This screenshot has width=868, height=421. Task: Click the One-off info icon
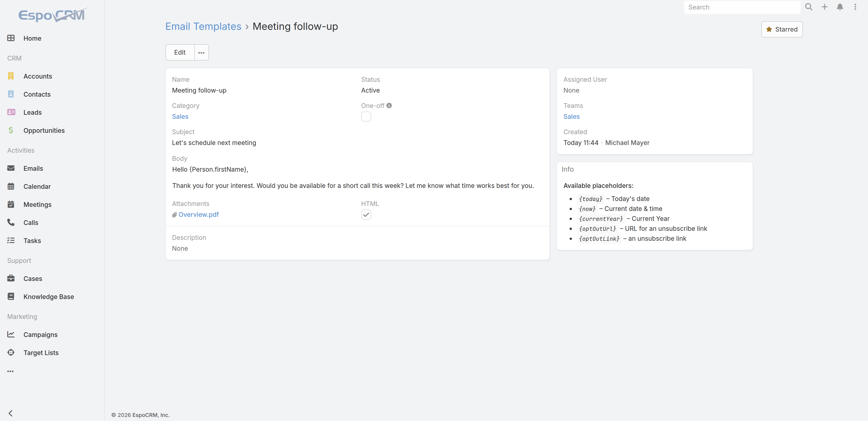(389, 105)
